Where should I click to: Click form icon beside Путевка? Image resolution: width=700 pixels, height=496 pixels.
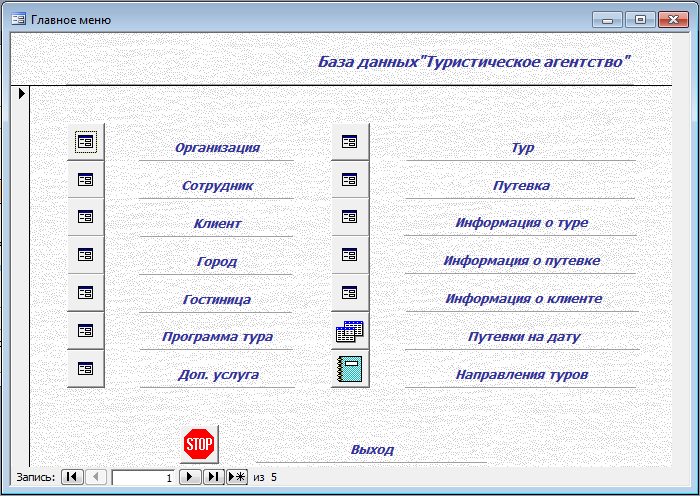[350, 179]
